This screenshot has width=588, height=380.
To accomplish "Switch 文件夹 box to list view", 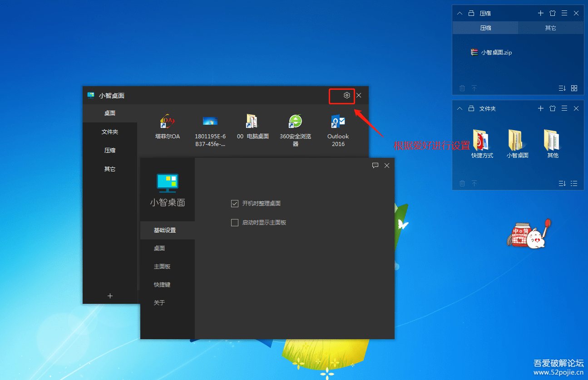I will (574, 183).
